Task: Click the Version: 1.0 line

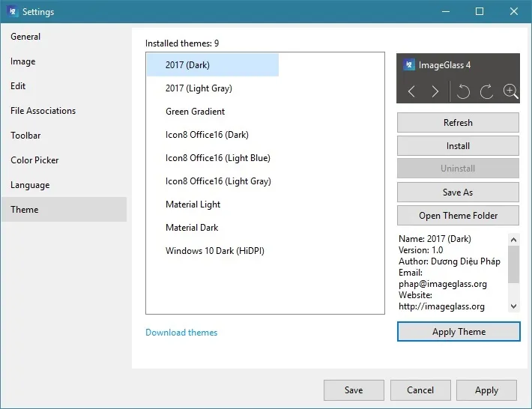Action: coord(420,250)
